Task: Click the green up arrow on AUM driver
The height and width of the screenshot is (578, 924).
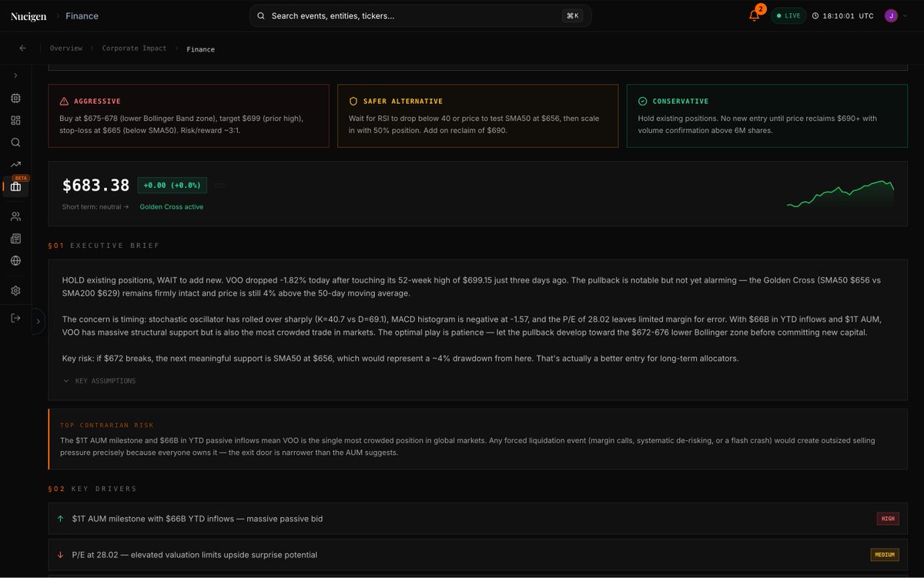Action: tap(61, 519)
